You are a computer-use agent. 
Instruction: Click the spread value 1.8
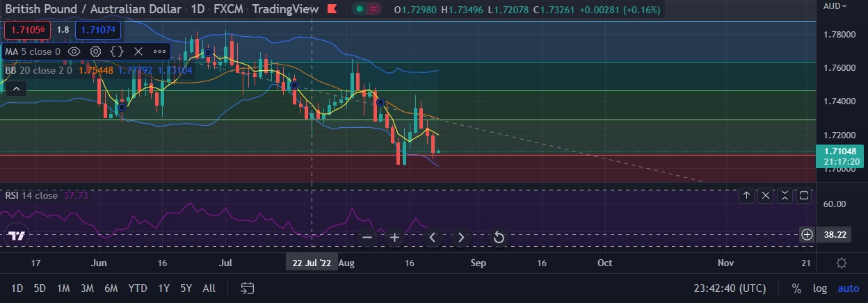pos(63,30)
